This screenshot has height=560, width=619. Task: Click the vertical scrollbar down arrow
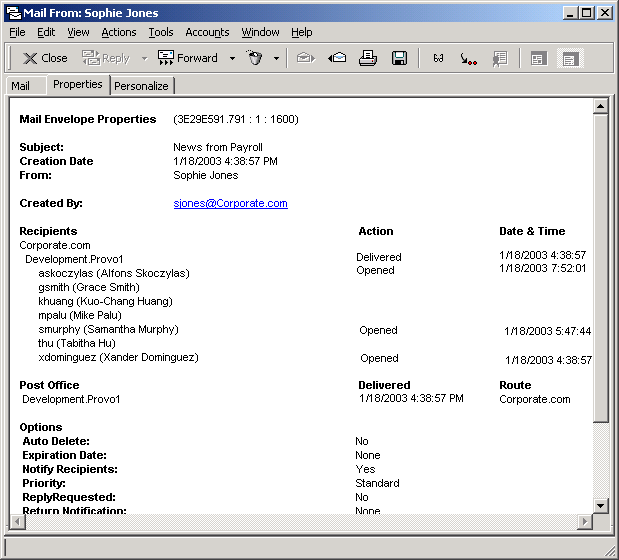(x=600, y=506)
